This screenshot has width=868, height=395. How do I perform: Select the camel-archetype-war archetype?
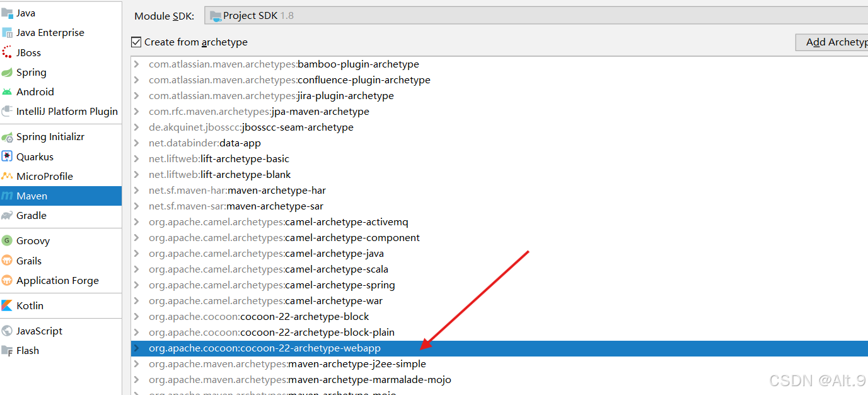(x=499, y=301)
